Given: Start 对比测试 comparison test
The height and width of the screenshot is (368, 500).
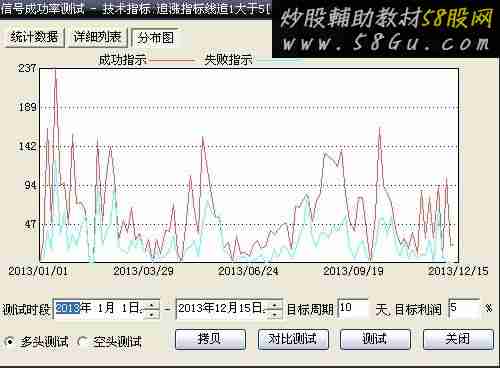Looking at the screenshot, I should (293, 339).
